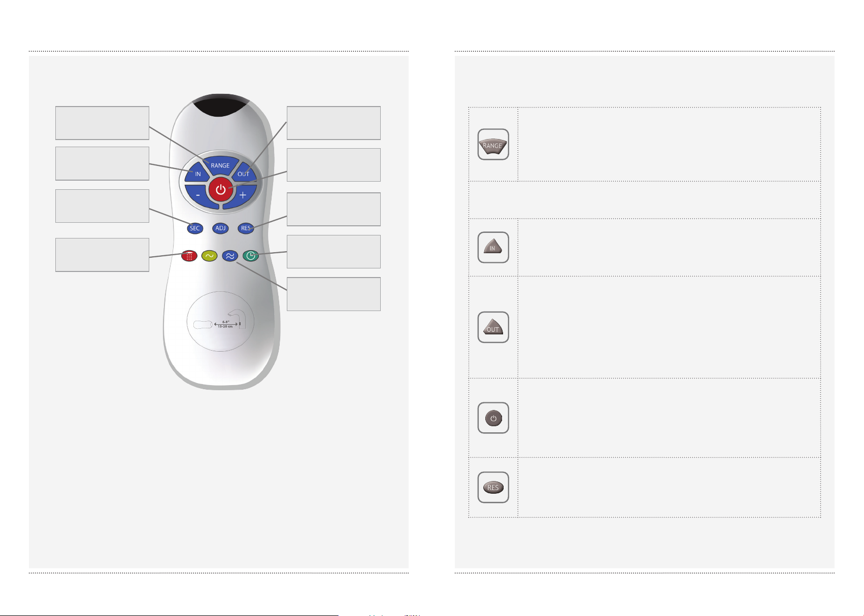Select the gray OUT icon in the legend table

click(493, 327)
